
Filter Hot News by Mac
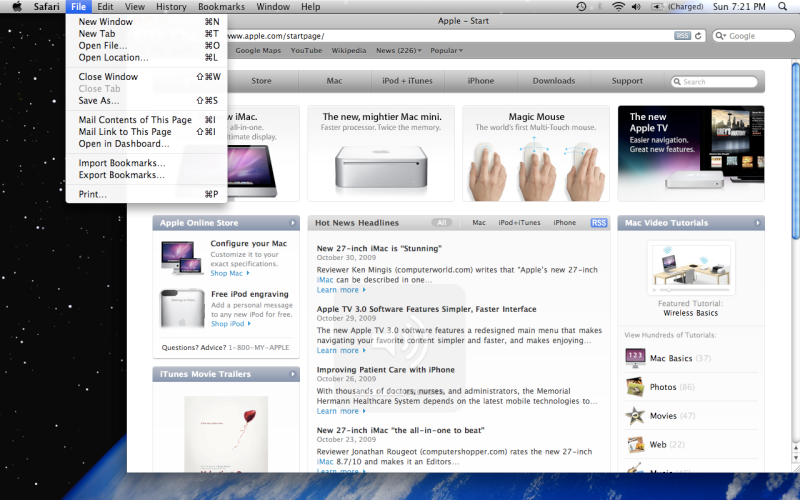pyautogui.click(x=479, y=222)
